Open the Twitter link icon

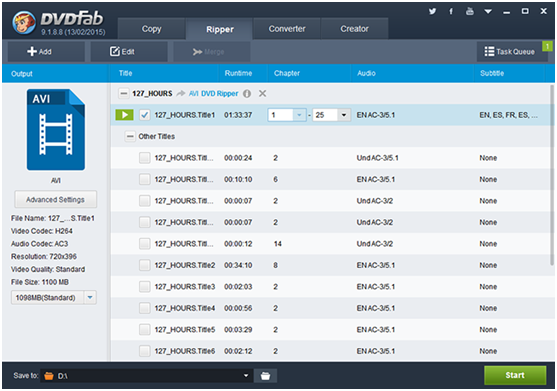(x=432, y=11)
